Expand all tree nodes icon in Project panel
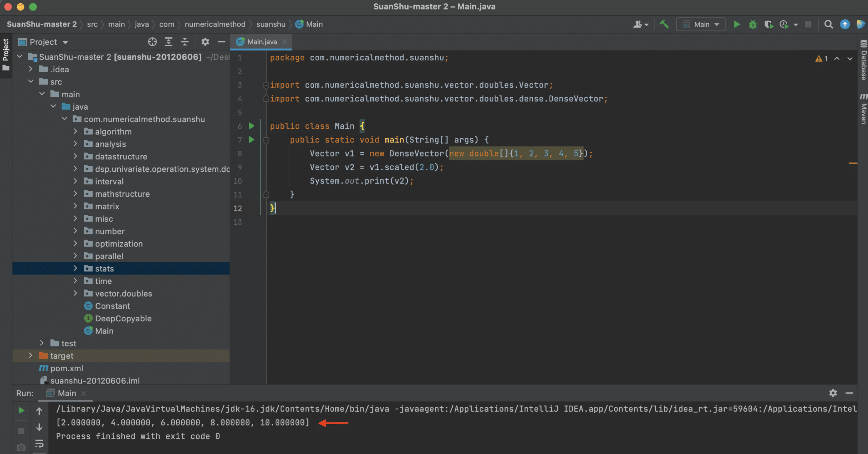This screenshot has height=454, width=868. [169, 42]
